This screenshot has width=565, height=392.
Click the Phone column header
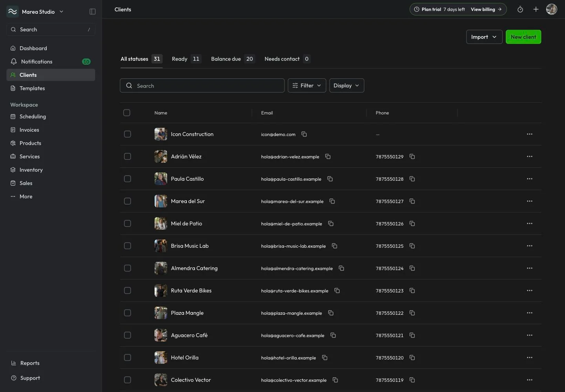[x=382, y=113]
